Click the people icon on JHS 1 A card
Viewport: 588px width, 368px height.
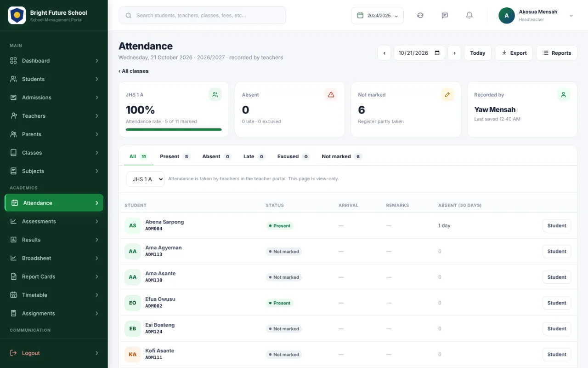tap(215, 95)
